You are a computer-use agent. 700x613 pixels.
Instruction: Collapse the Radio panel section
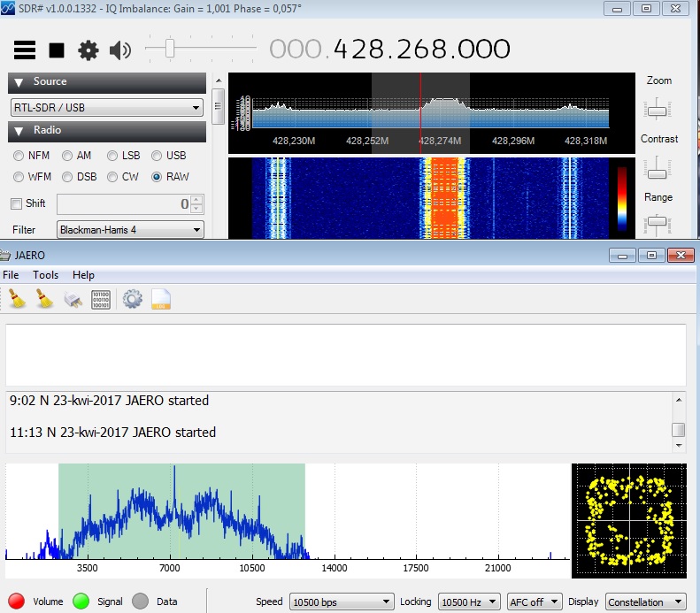[x=20, y=131]
